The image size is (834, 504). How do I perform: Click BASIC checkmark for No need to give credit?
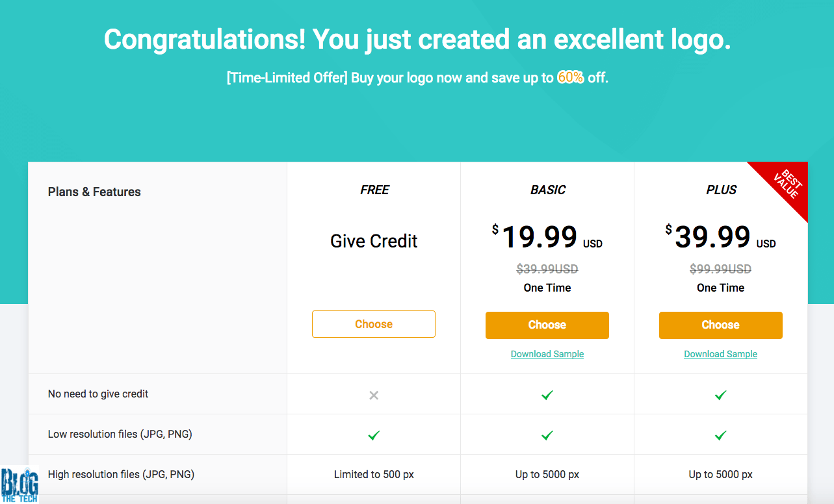click(547, 395)
